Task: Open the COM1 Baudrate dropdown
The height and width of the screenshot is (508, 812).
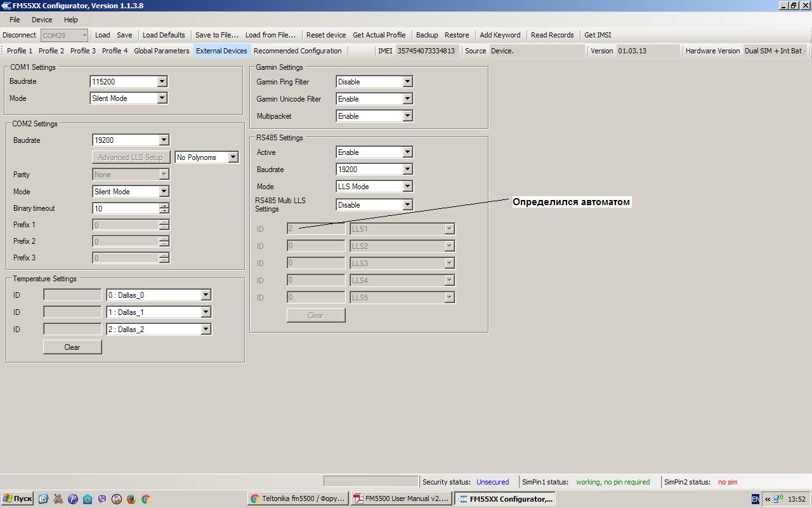Action: [x=162, y=81]
